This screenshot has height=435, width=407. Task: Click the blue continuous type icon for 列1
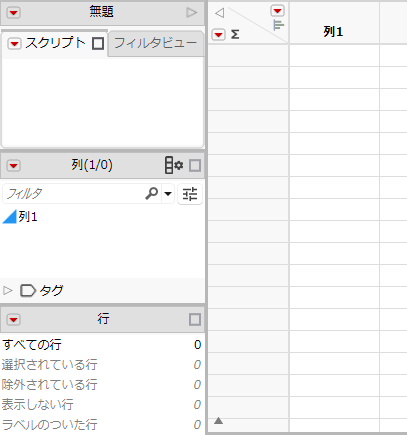point(9,217)
